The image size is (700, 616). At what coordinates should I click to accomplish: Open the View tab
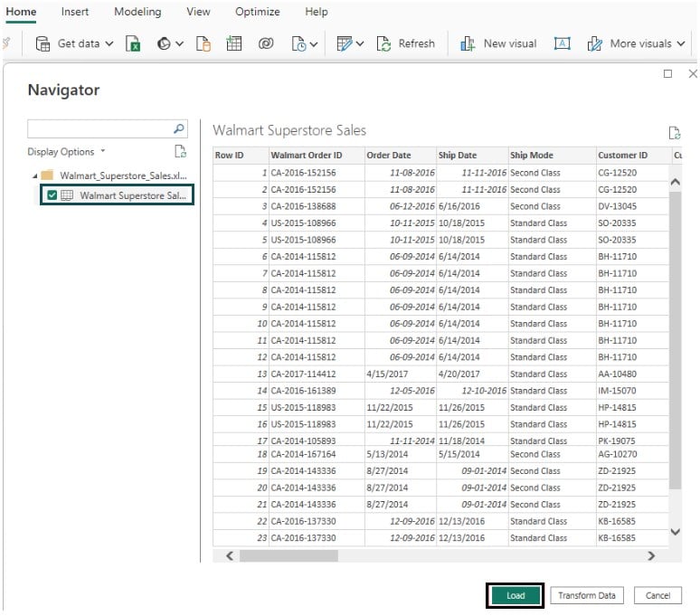[x=198, y=12]
